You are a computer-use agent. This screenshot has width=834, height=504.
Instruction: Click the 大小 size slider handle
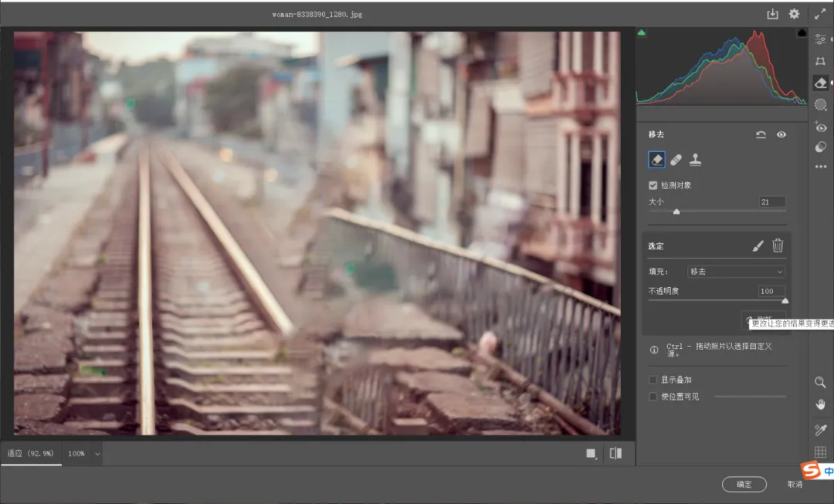pos(677,211)
